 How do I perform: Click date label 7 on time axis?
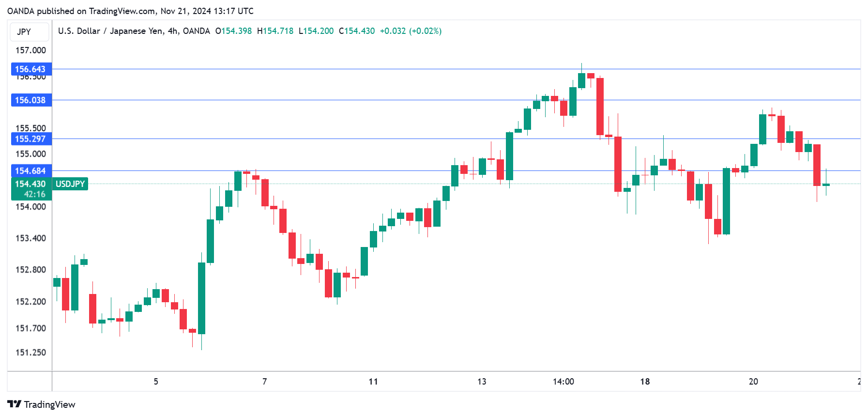pyautogui.click(x=265, y=382)
